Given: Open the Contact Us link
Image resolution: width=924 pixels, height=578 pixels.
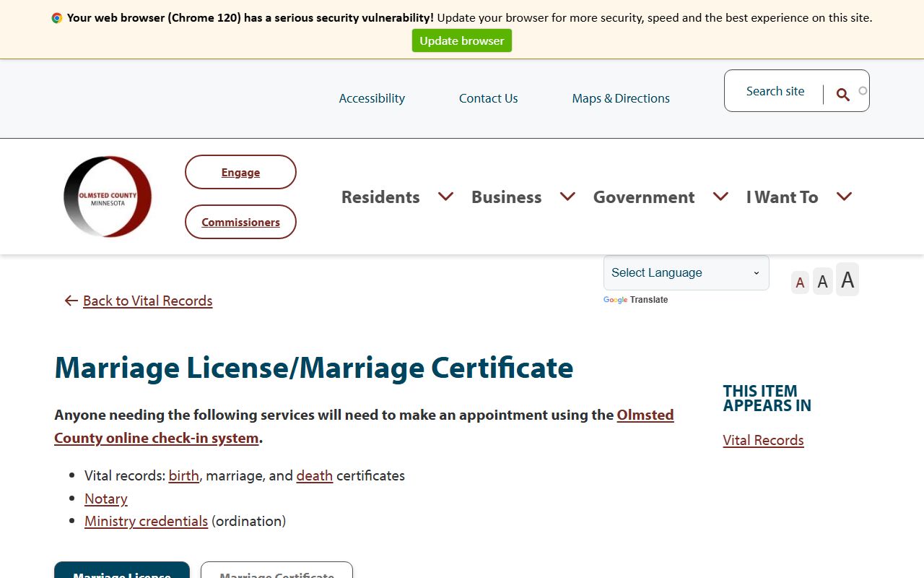Looking at the screenshot, I should 489,98.
